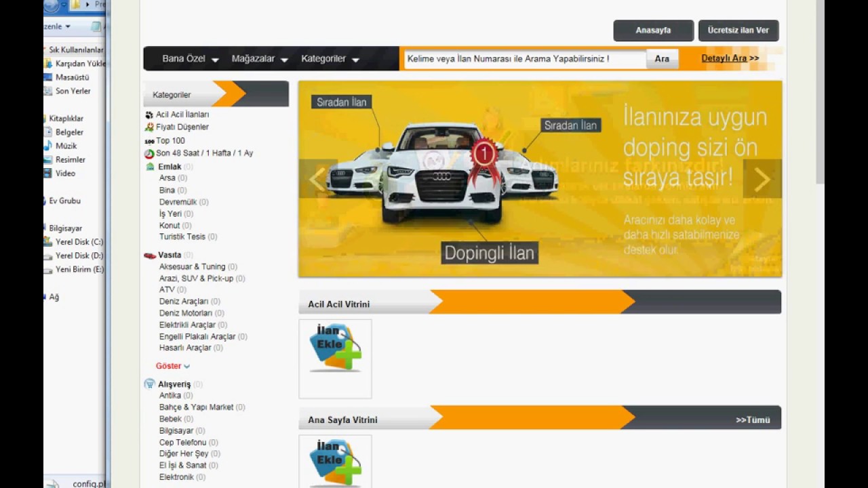Viewport: 868px width, 488px height.
Task: Click the Ara search button
Action: [x=662, y=59]
